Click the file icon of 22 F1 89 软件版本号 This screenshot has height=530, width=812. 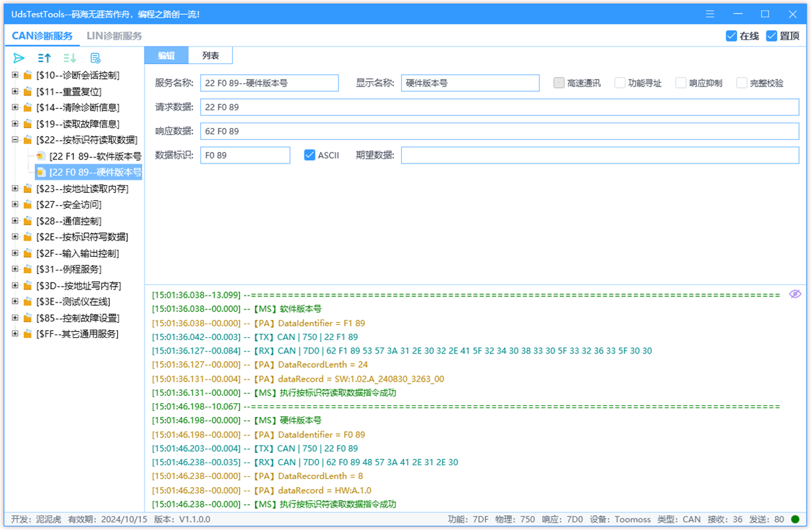(x=40, y=156)
